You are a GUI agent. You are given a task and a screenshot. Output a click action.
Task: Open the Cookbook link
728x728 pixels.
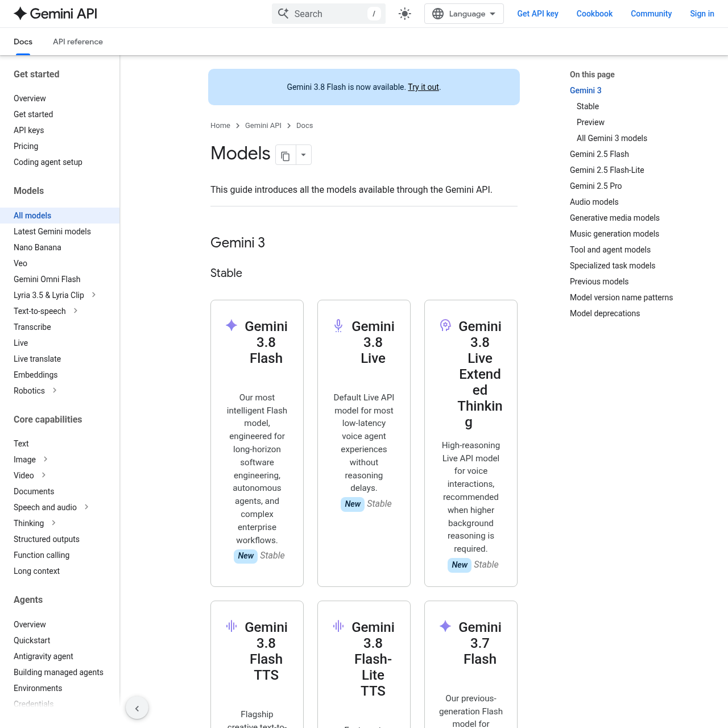(594, 14)
